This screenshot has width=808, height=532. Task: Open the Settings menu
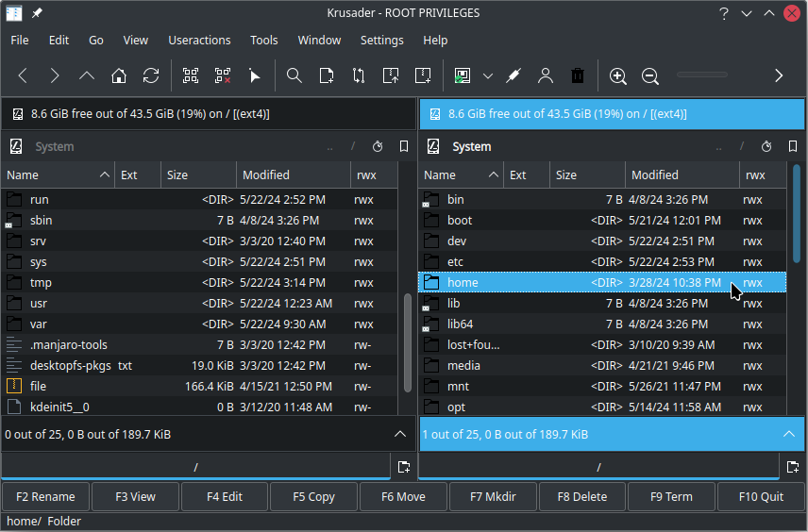point(382,41)
